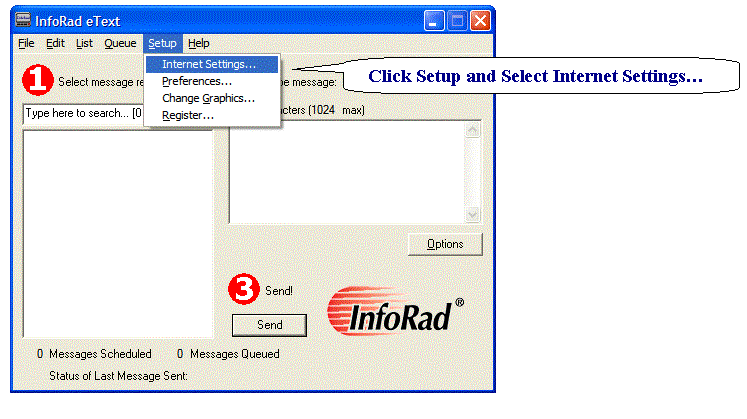This screenshot has height=419, width=747.
Task: Choose Register... from the dropdown menu
Action: 212,115
